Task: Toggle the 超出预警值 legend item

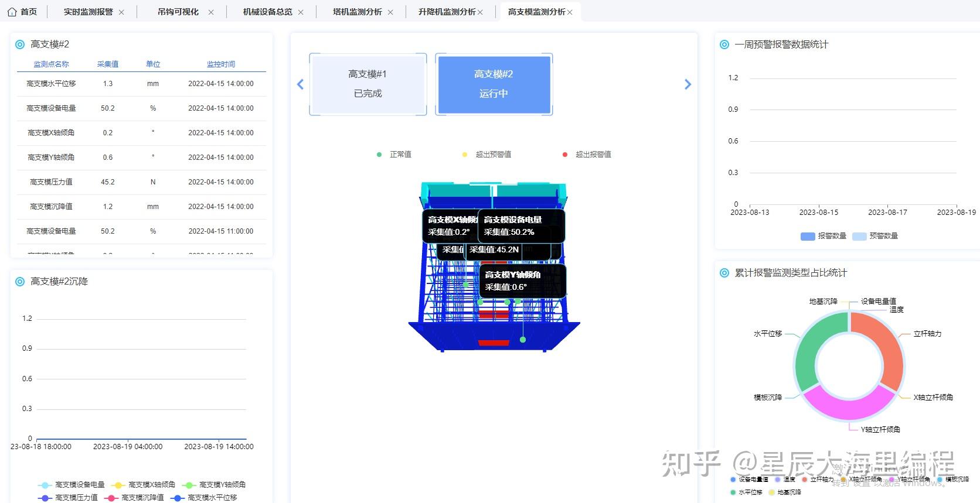Action: (x=486, y=155)
